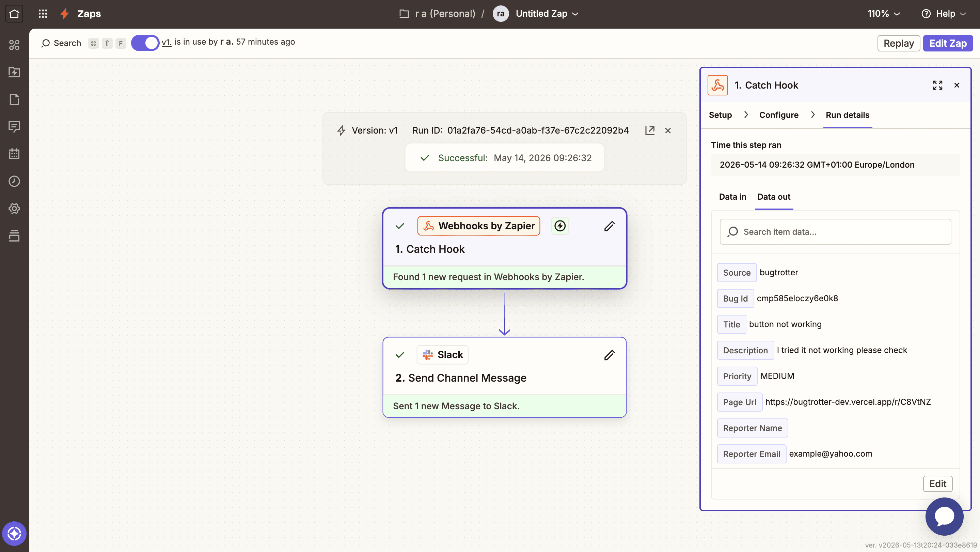The width and height of the screenshot is (980, 552).
Task: Expand the Catch Hook panel fullscreen
Action: pos(938,85)
